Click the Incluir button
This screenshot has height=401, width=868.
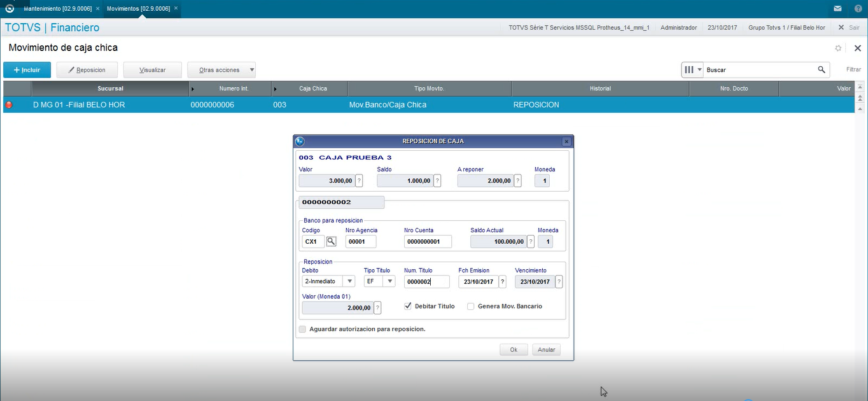coord(27,70)
